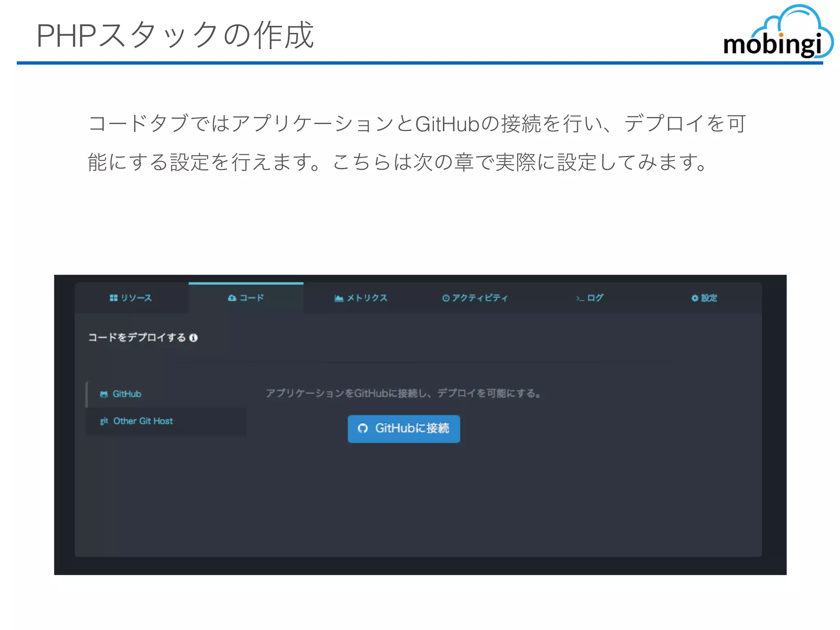Select GitHub in the side list
Image resolution: width=840 pixels, height=630 pixels.
[167, 394]
